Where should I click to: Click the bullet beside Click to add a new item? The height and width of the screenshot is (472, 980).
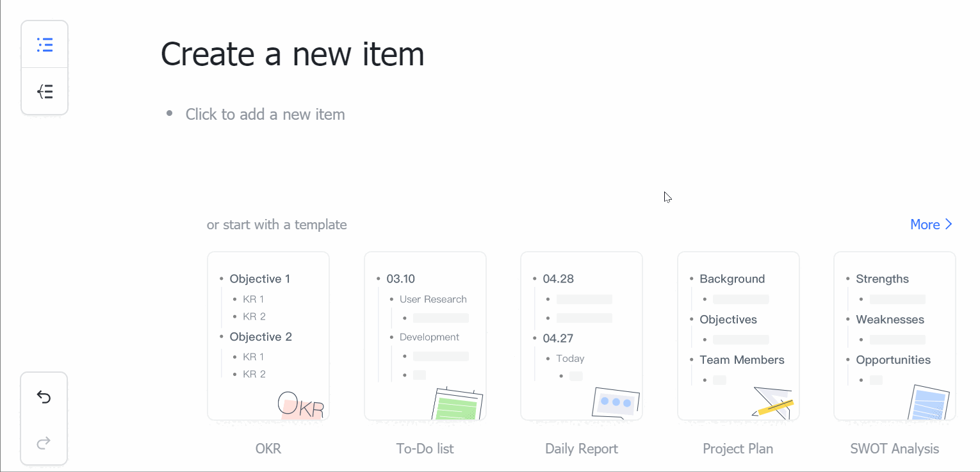[x=168, y=113]
